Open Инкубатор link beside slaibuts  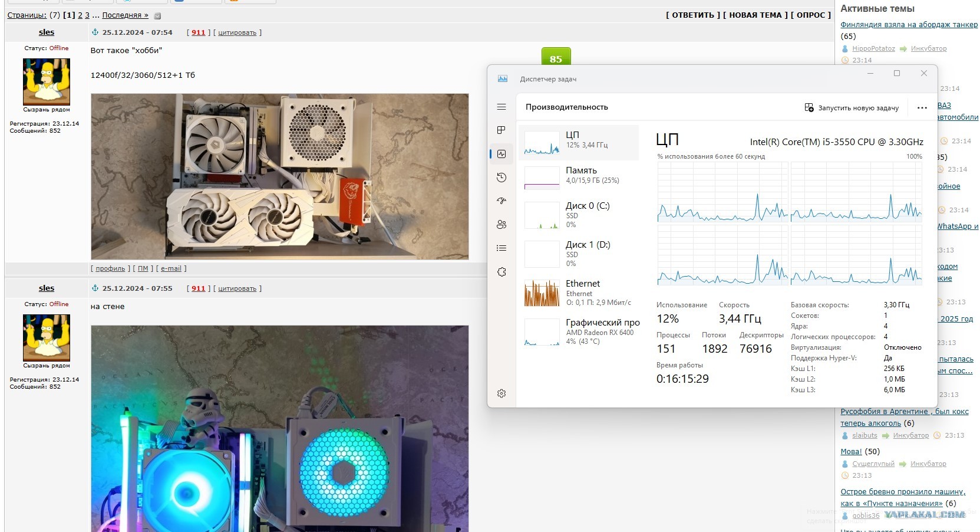(911, 435)
